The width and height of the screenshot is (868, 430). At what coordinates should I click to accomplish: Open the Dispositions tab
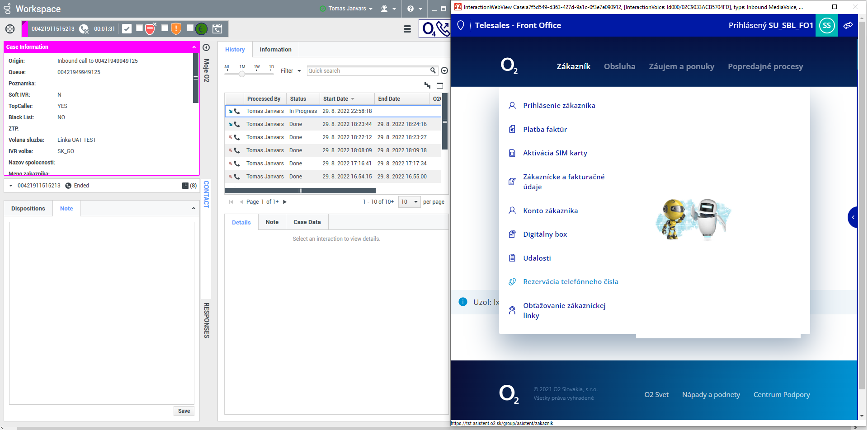tap(28, 209)
